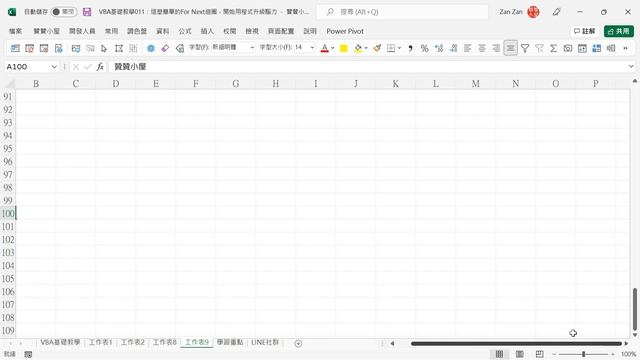Apply percent style format
The height and width of the screenshot is (360, 640).
click(x=424, y=48)
